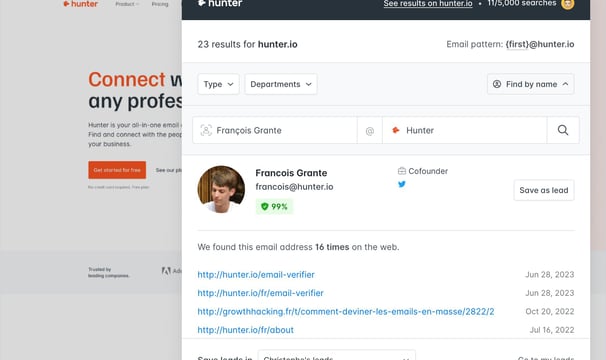The height and width of the screenshot is (360, 606).
Task: Click the 99% verified shield badge
Action: click(274, 206)
